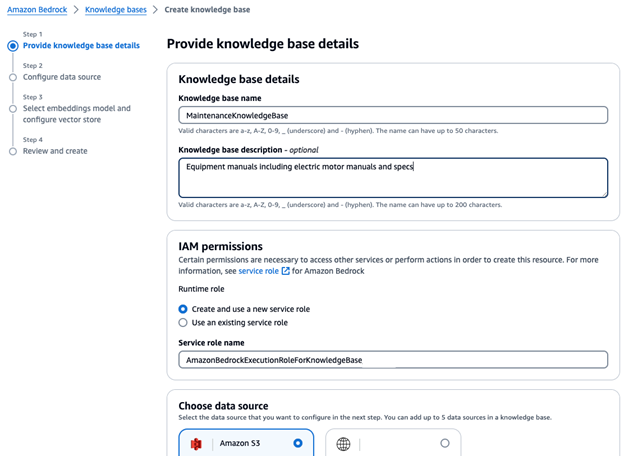Image resolution: width=624 pixels, height=456 pixels.
Task: Click the Knowledge base name field
Action: pyautogui.click(x=392, y=115)
